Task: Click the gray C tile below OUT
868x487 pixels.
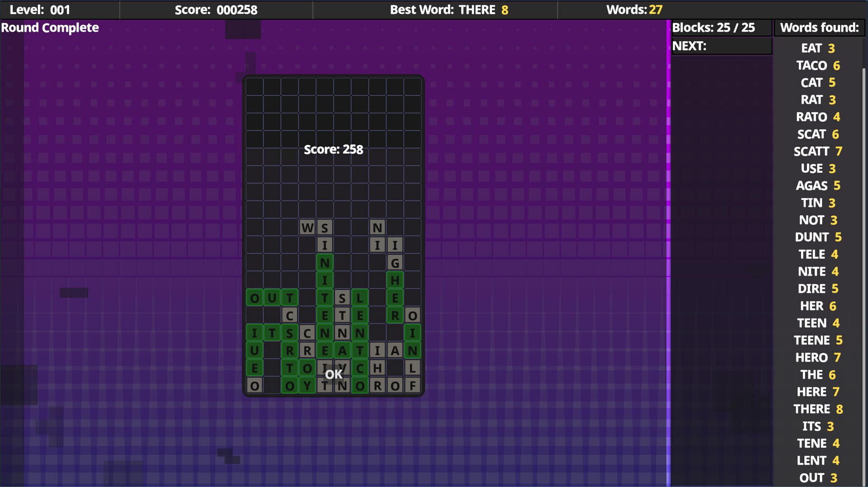Action: [290, 315]
